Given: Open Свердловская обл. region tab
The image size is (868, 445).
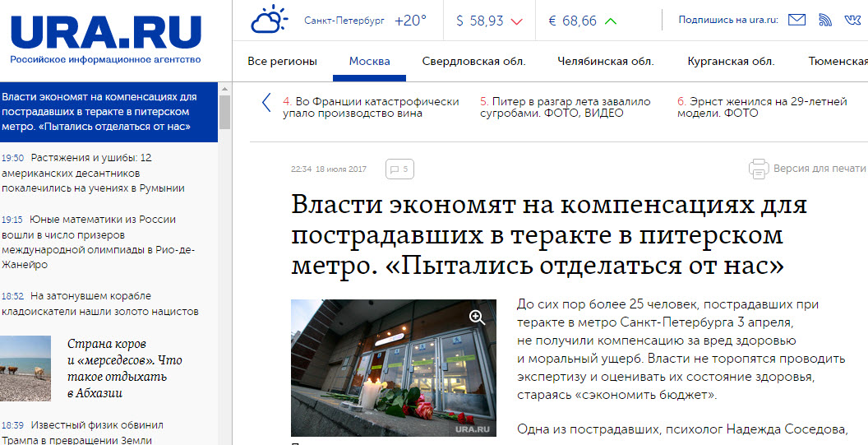Looking at the screenshot, I should (473, 62).
